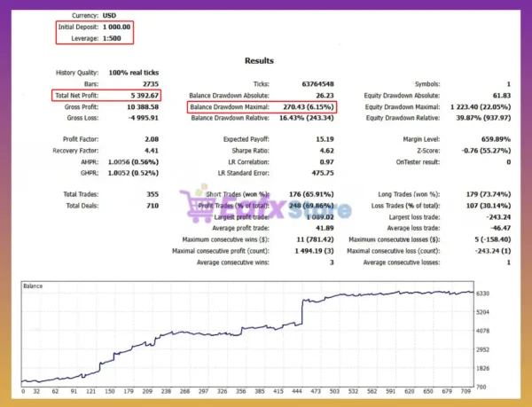Click the 709 x-axis label

pyautogui.click(x=465, y=391)
